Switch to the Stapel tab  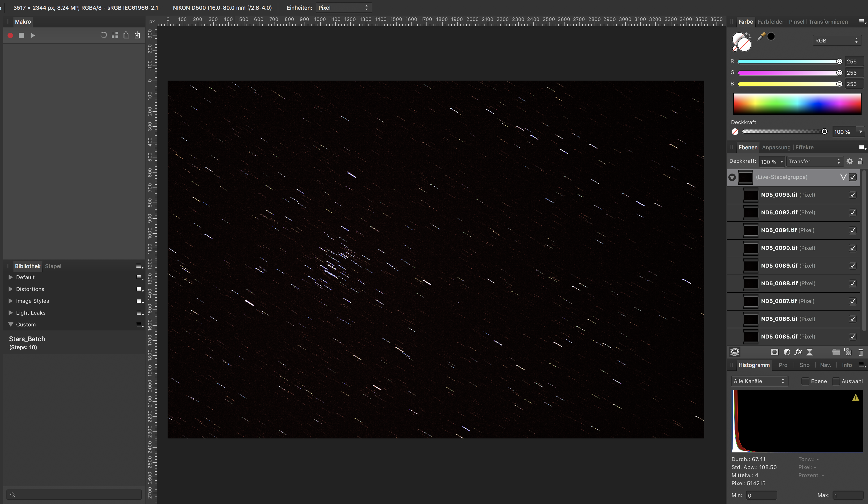coord(53,266)
